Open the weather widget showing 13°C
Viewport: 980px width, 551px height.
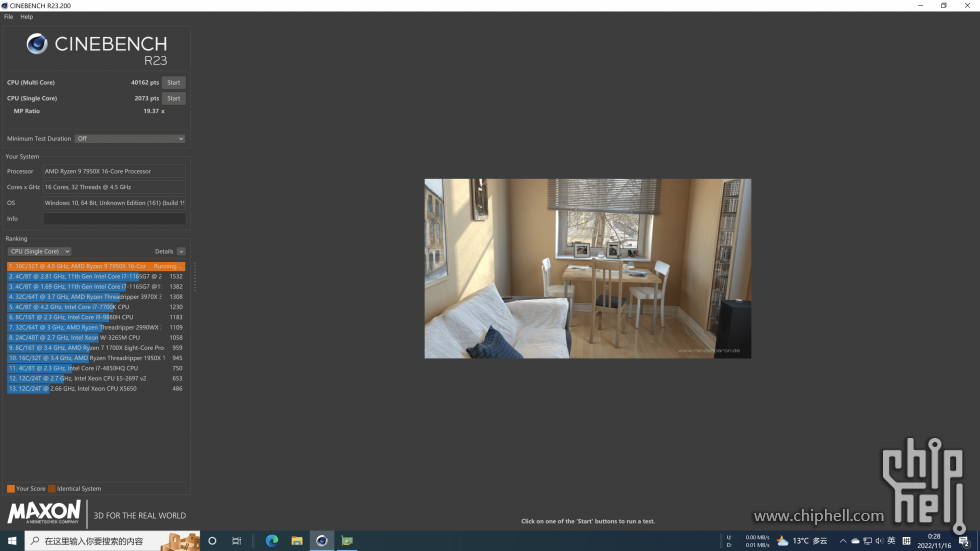click(x=802, y=541)
